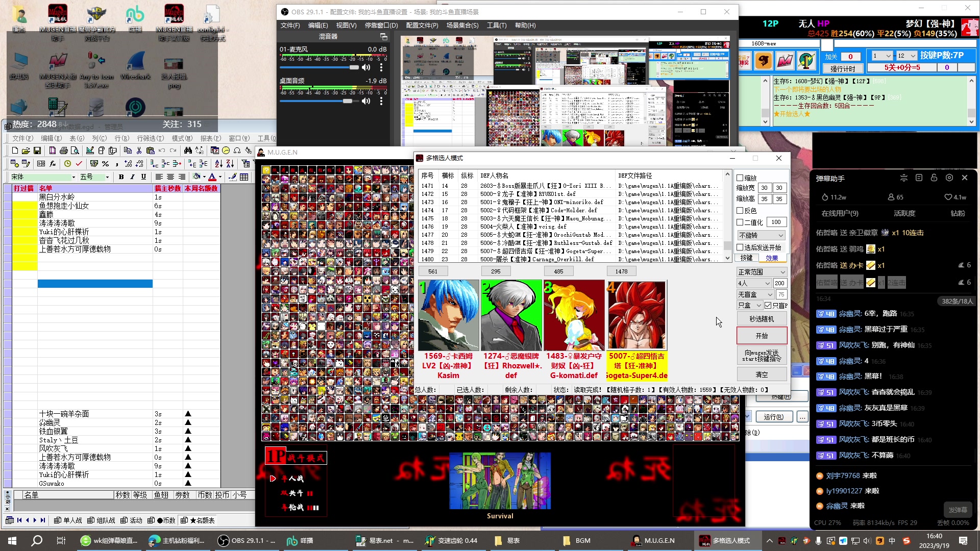This screenshot has height=551, width=980.
Task: Click the pink M MUGEN icon button
Action: 785,61
